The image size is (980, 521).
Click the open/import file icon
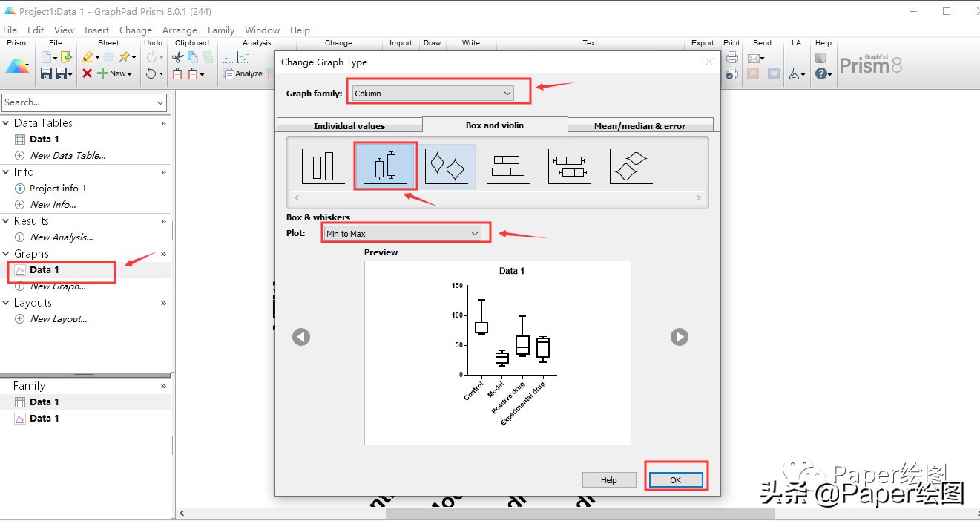[66, 57]
